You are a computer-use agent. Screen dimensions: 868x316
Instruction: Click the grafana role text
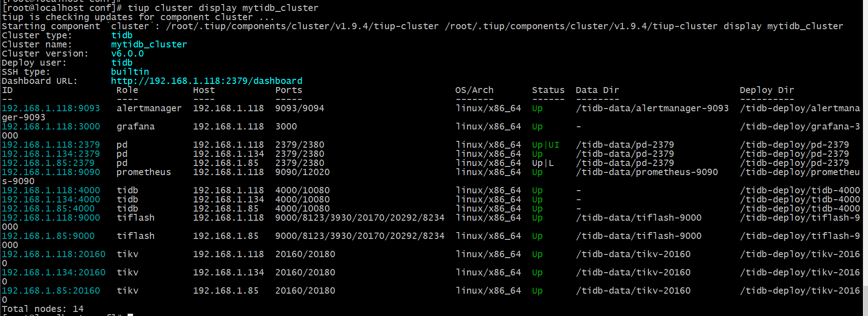(135, 126)
